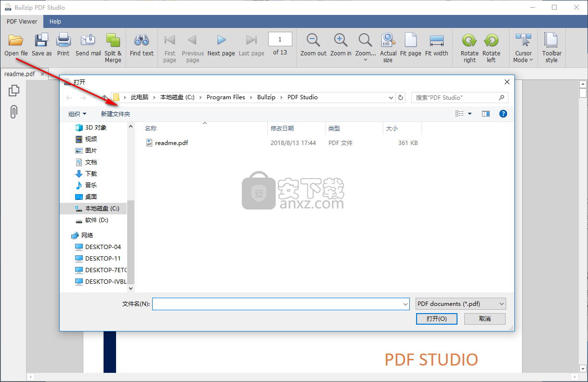
Task: Click the Print toolbar icon
Action: (64, 41)
